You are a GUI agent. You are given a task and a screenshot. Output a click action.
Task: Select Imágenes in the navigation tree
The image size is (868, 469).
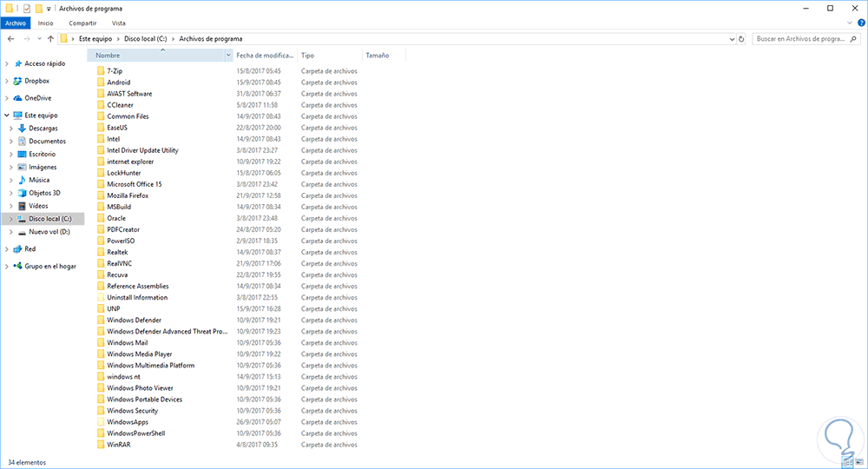point(43,168)
